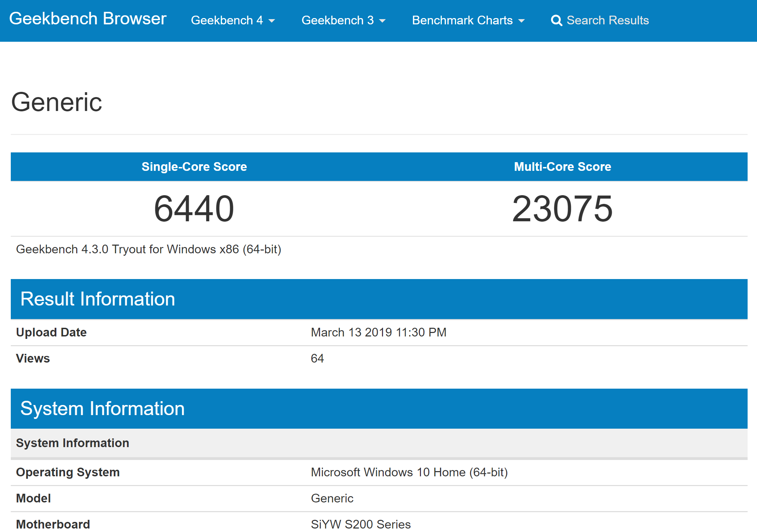The image size is (757, 532).
Task: Expand the Benchmark Charts dropdown
Action: 468,20
